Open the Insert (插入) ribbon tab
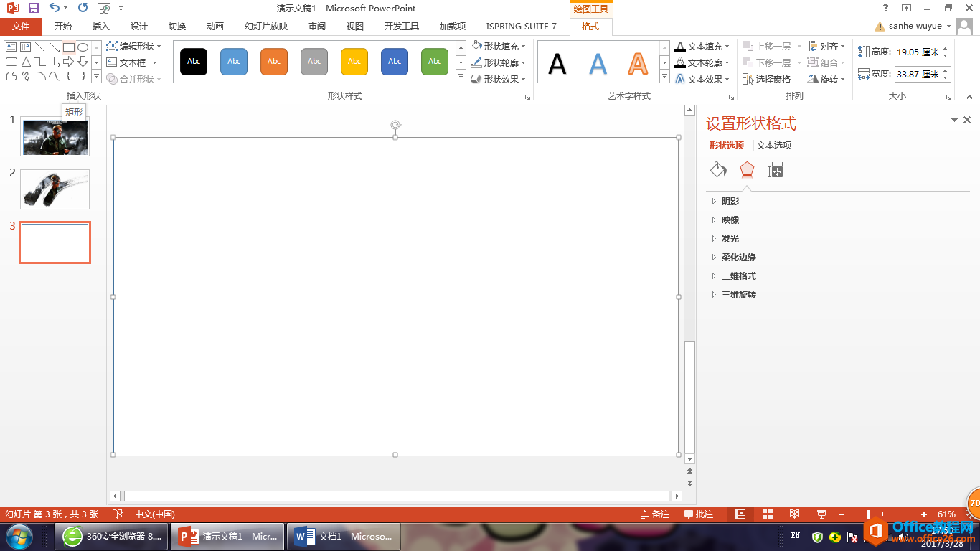The height and width of the screenshot is (551, 980). (101, 27)
